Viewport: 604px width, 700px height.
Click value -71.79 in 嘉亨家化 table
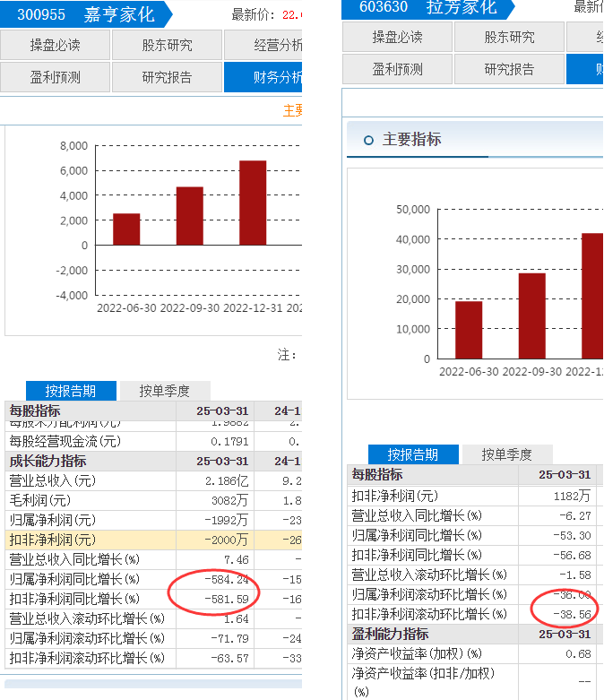(229, 638)
